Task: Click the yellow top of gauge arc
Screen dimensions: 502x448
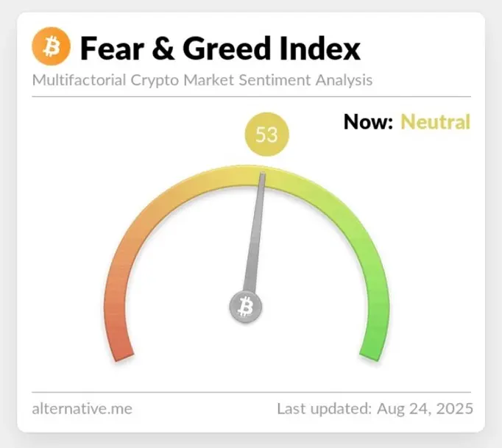Action: click(247, 175)
